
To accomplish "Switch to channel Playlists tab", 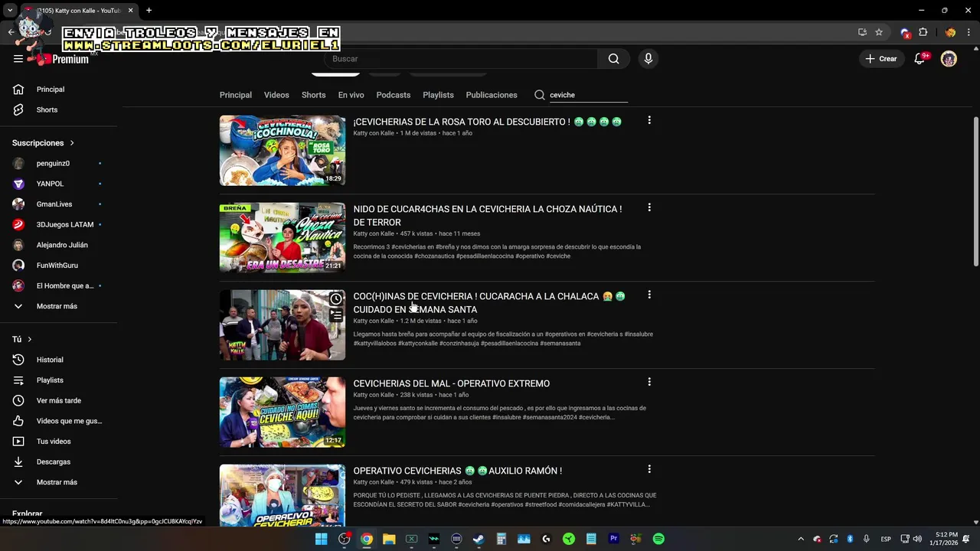I will (438, 95).
